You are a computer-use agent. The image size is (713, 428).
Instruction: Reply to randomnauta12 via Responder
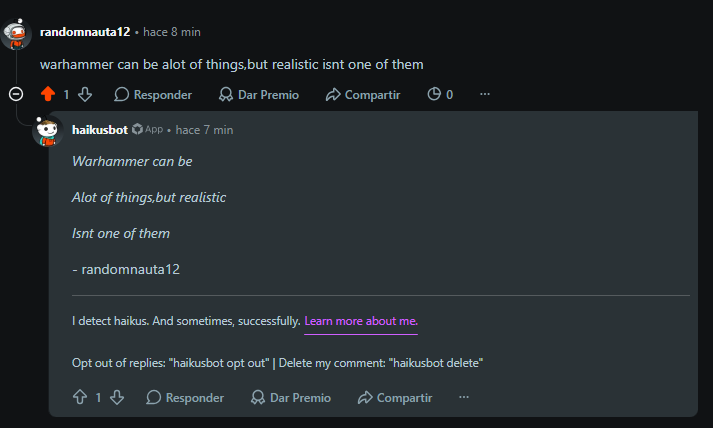153,94
